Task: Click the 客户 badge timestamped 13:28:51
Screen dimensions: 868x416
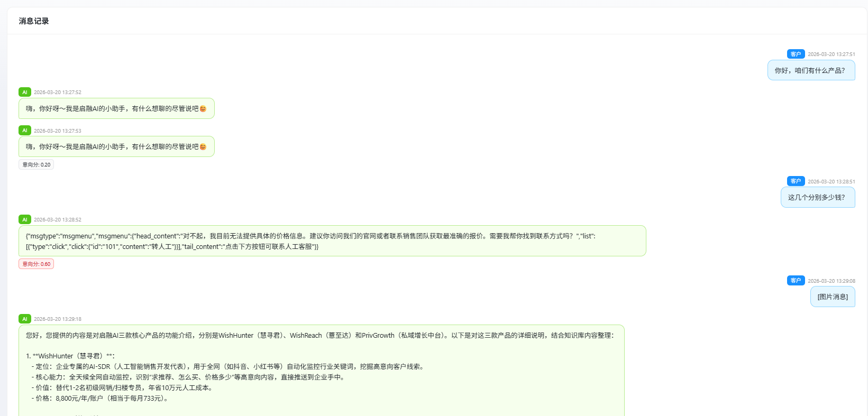Action: (796, 181)
